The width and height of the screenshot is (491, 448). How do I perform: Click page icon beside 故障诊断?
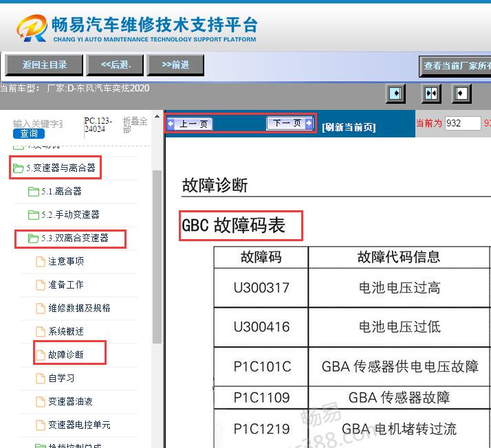[x=41, y=355]
